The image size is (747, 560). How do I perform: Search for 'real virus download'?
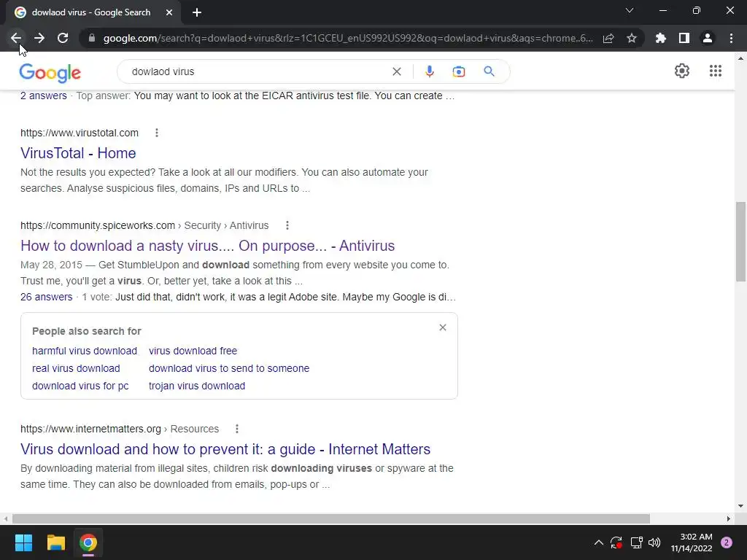pyautogui.click(x=76, y=368)
